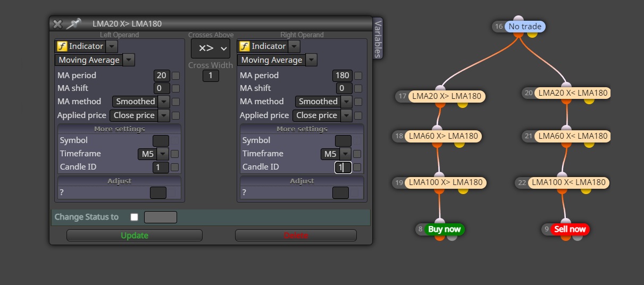The width and height of the screenshot is (644, 285).
Task: Click input connector atop Buy now block
Action: click(440, 222)
